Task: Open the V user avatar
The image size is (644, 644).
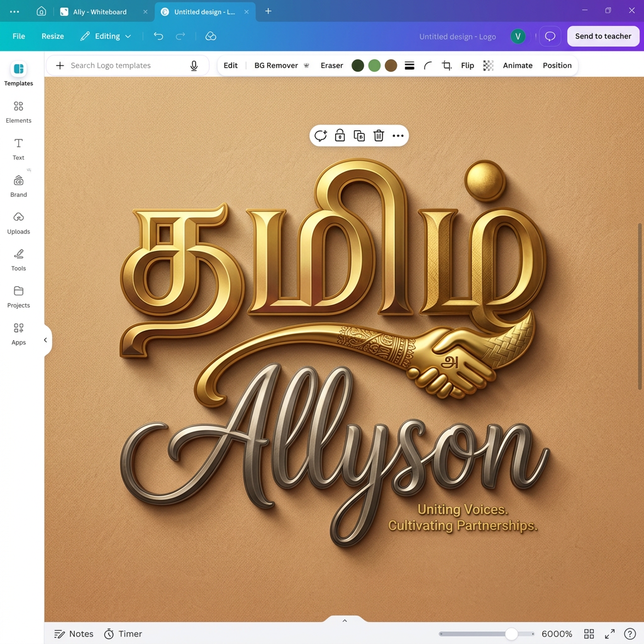Action: pyautogui.click(x=518, y=36)
